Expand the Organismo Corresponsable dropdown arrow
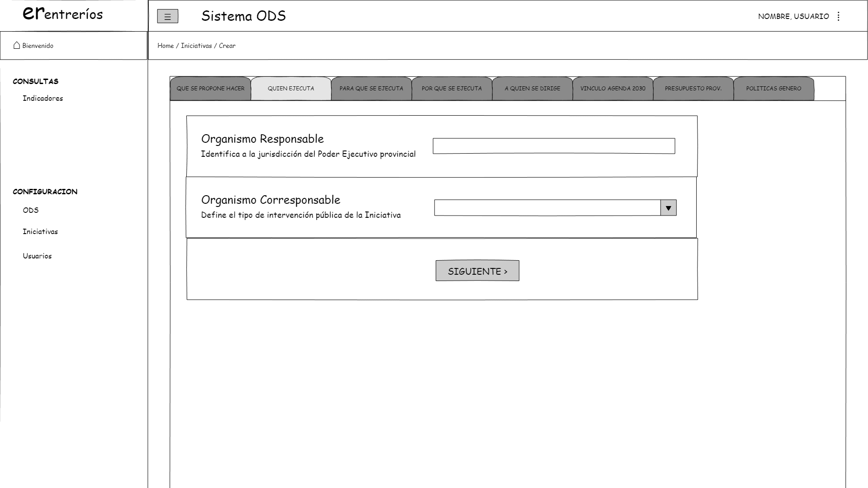868x488 pixels. (668, 208)
